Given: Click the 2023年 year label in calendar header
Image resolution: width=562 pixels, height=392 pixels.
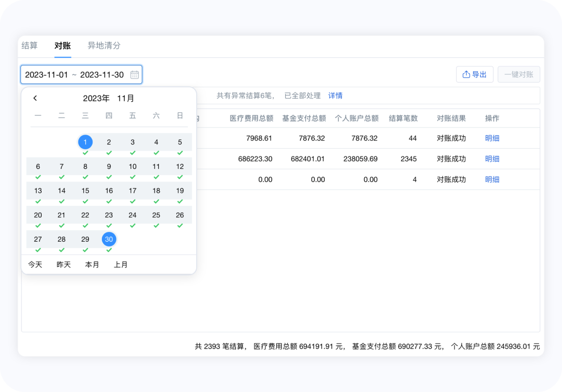Looking at the screenshot, I should coord(96,98).
